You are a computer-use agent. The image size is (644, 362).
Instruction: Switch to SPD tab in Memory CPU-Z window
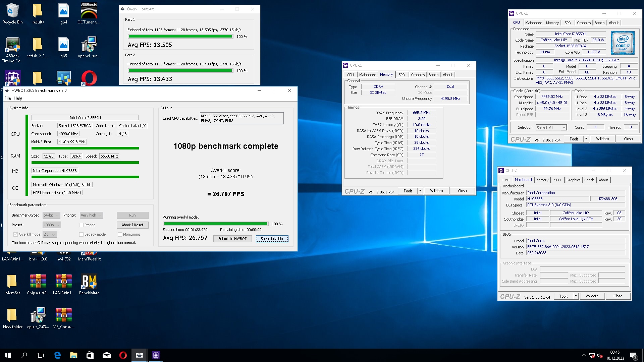[x=401, y=75]
